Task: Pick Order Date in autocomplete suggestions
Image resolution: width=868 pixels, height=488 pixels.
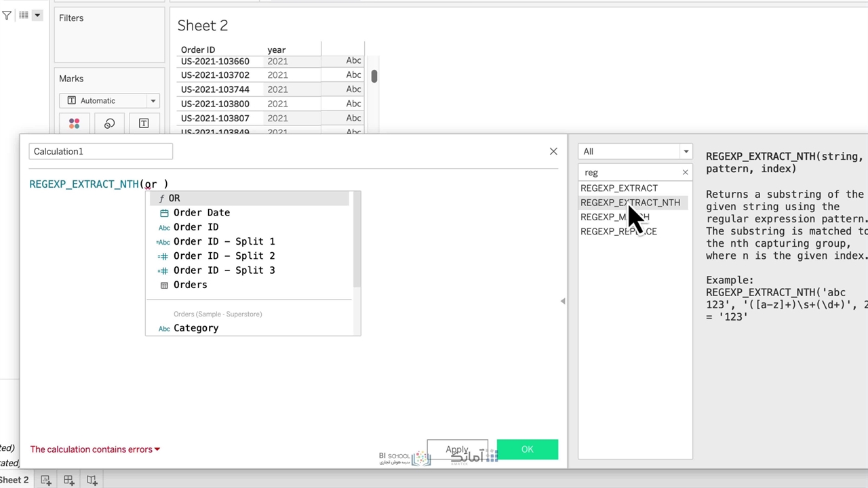Action: coord(201,213)
